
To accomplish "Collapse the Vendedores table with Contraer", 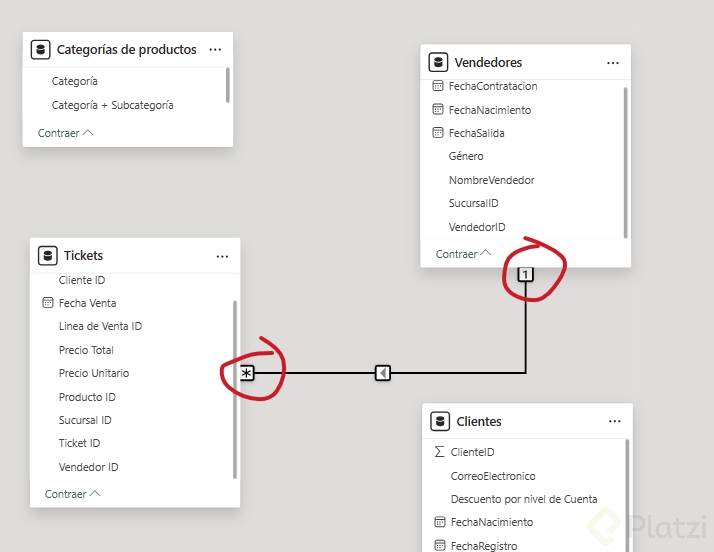I will (x=463, y=254).
